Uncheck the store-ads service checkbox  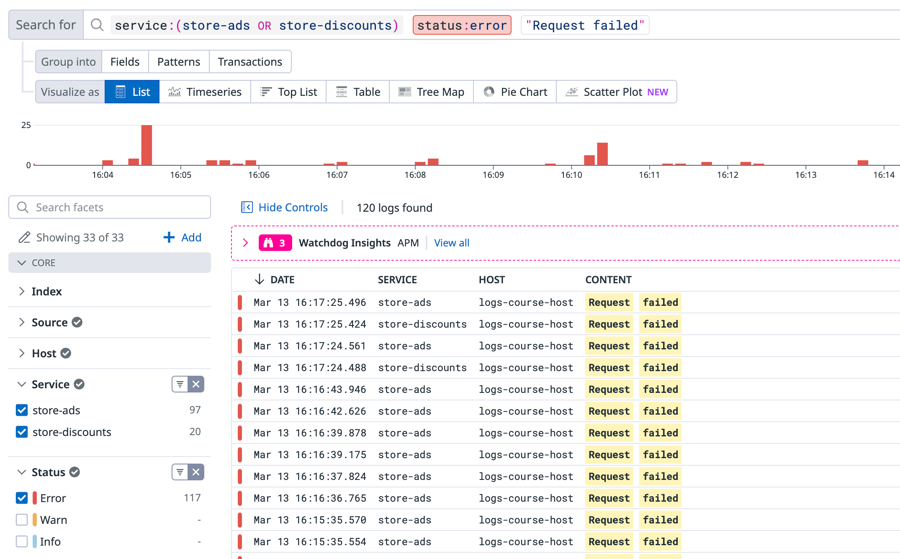[x=22, y=410]
